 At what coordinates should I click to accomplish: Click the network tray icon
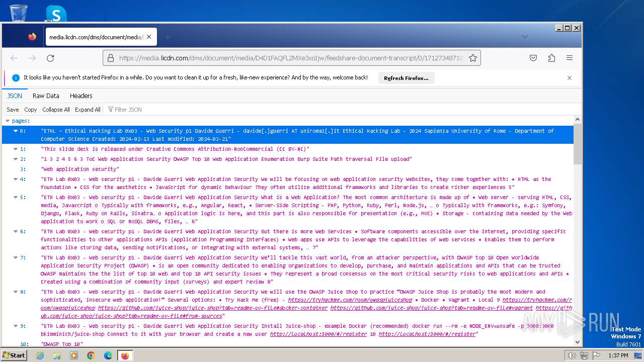(x=584, y=355)
